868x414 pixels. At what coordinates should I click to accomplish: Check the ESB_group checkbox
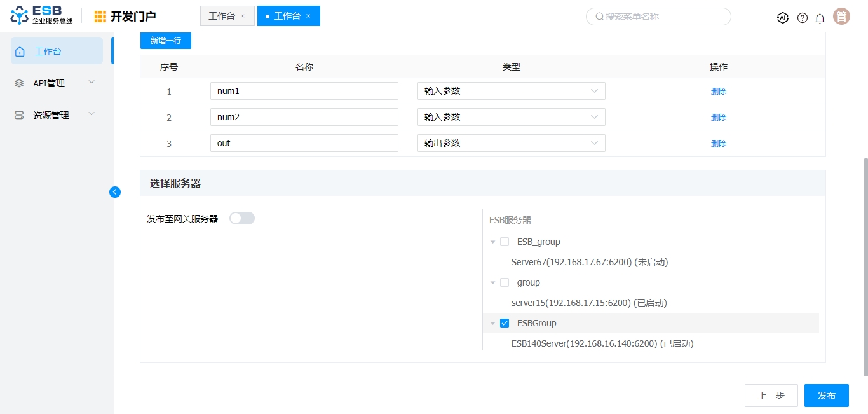tap(505, 242)
